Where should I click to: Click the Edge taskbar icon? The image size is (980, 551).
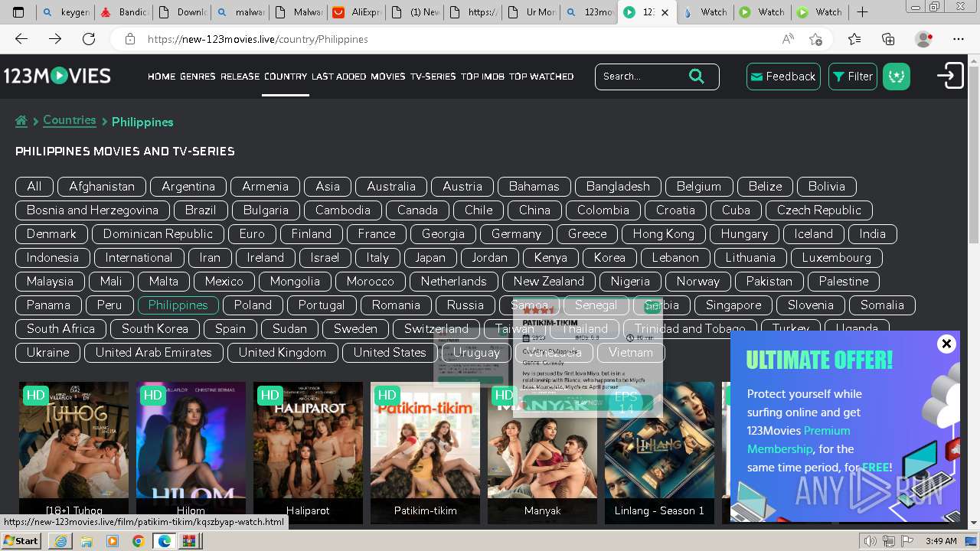tap(164, 541)
